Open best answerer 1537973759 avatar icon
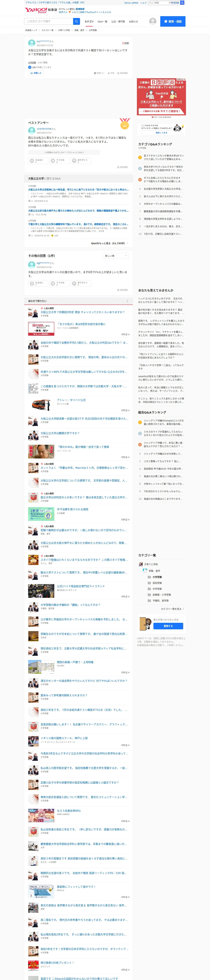 click(32, 131)
